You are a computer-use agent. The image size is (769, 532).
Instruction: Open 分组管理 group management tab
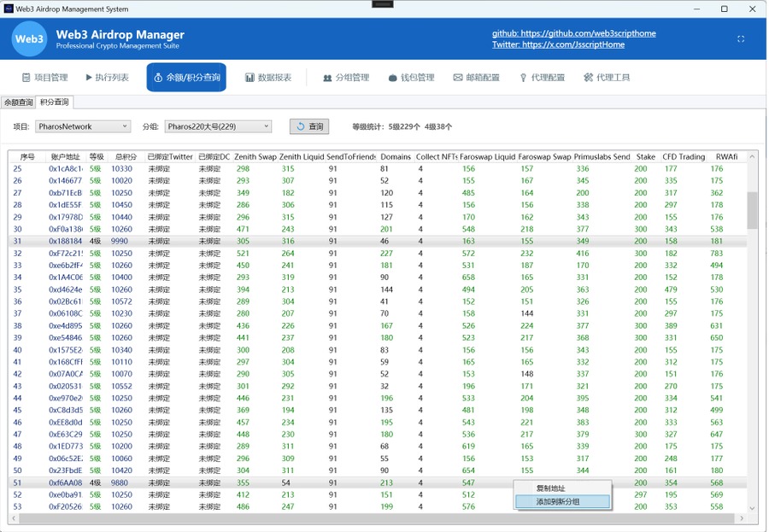tap(346, 78)
